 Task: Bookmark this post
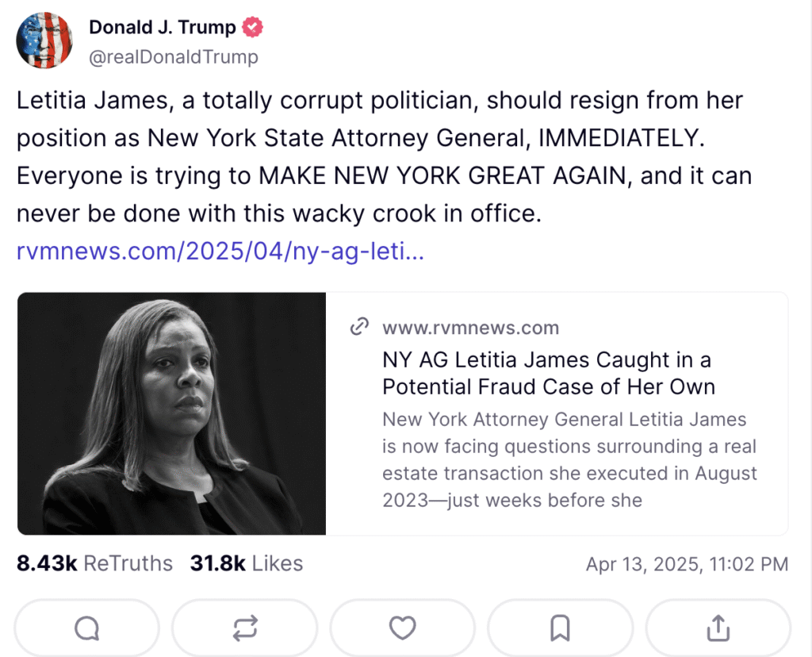click(561, 628)
